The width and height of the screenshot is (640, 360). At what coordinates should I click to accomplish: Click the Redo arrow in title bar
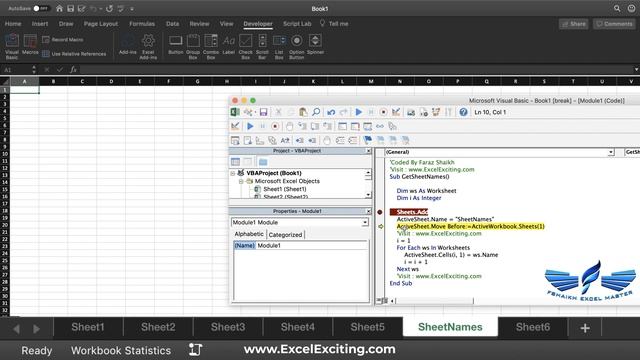[x=109, y=9]
